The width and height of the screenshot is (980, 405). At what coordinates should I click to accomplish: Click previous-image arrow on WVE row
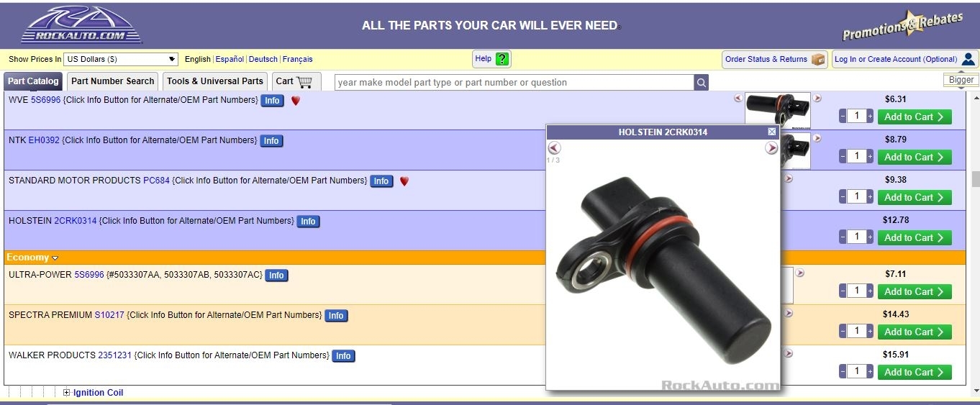(738, 98)
